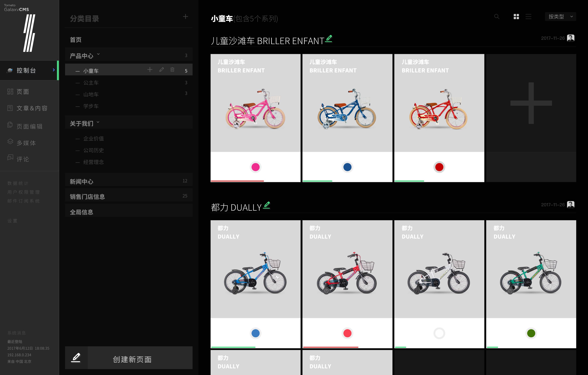588x375 pixels.
Task: Click the add category plus icon
Action: (185, 17)
